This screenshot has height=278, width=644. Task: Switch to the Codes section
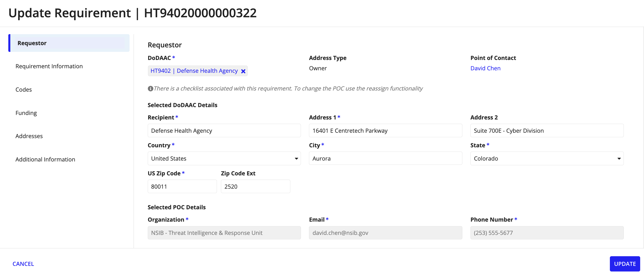(24, 90)
